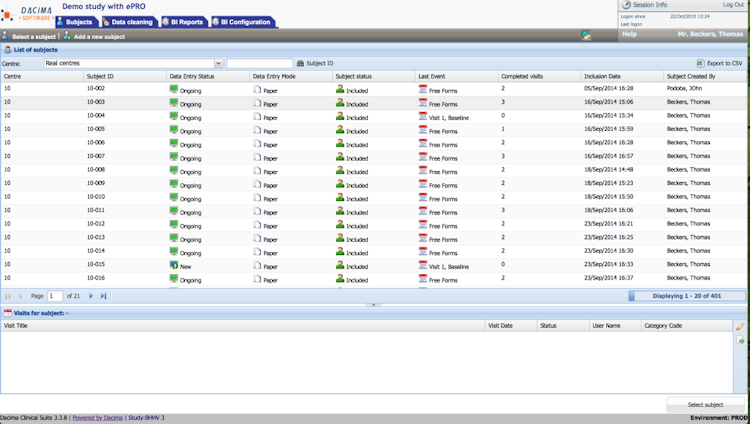The width and height of the screenshot is (750, 424).
Task: Click Ongoing status icon for 10-002
Action: click(x=174, y=89)
